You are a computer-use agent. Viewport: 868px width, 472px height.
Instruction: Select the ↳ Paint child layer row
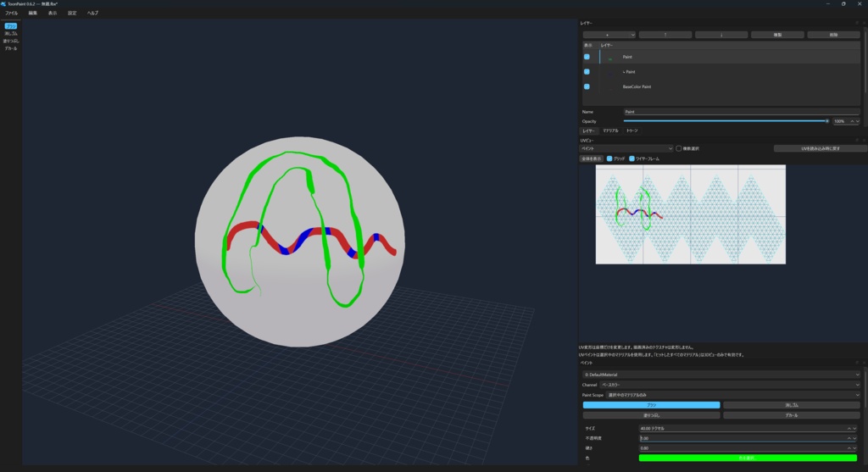pyautogui.click(x=721, y=72)
